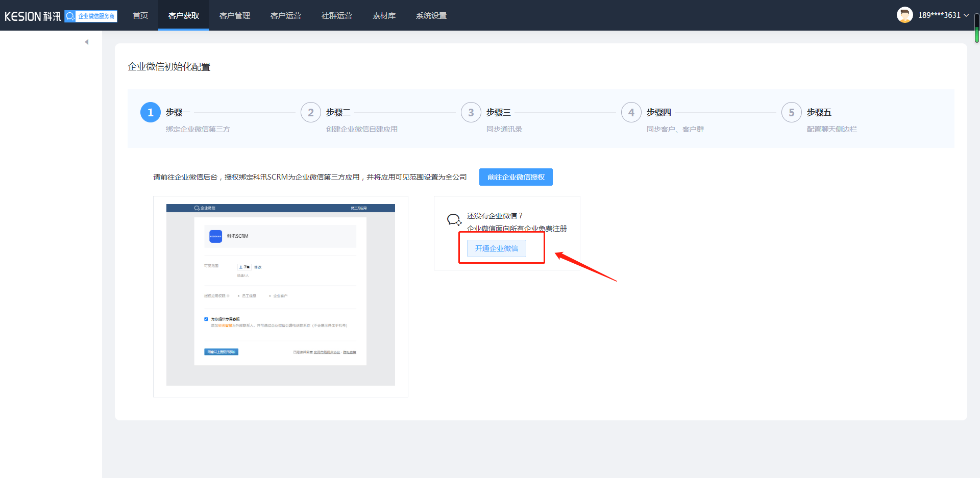Viewport: 980px width, 478px height.
Task: Click the 同意以上授权并添加 button in the preview
Action: [x=221, y=351]
